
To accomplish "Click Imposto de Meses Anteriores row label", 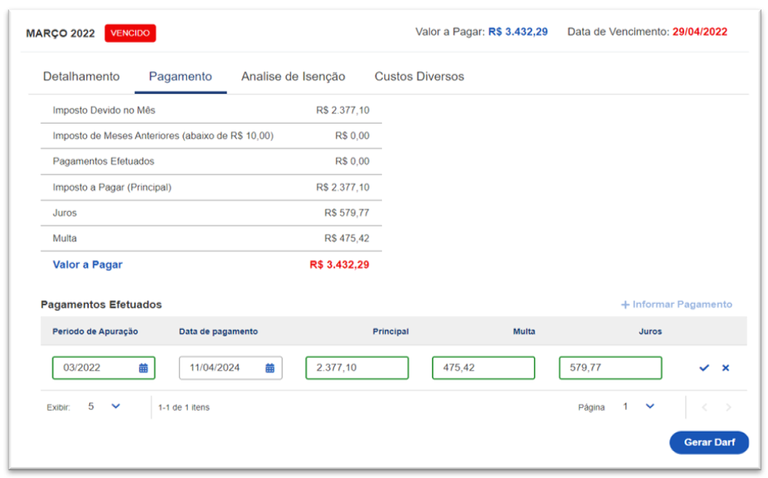I will coord(163,136).
